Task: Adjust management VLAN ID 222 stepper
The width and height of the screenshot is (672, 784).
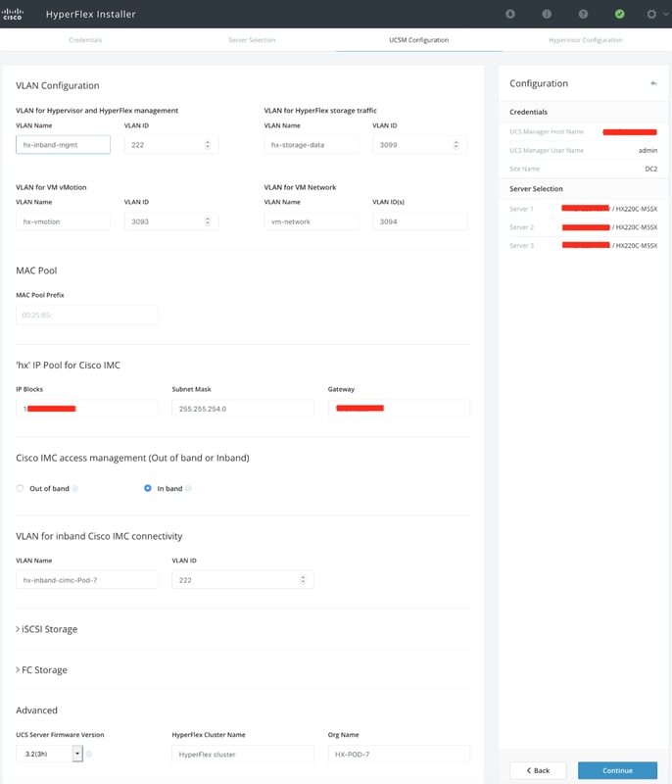Action: click(208, 144)
